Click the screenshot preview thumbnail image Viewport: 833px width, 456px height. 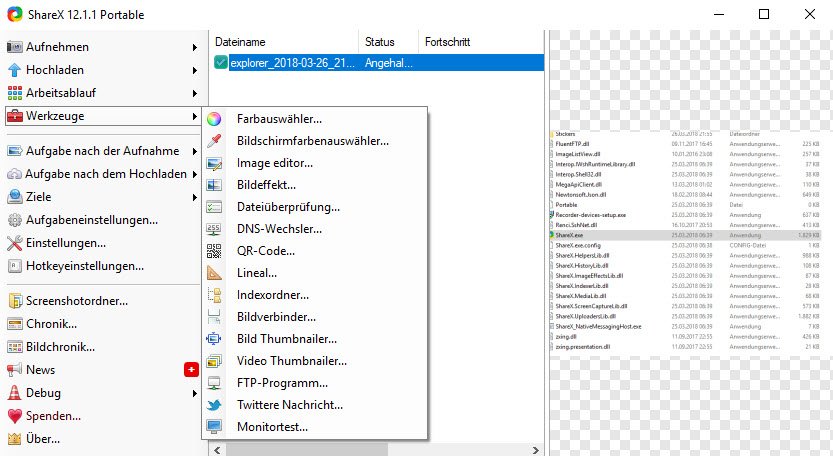pos(691,241)
